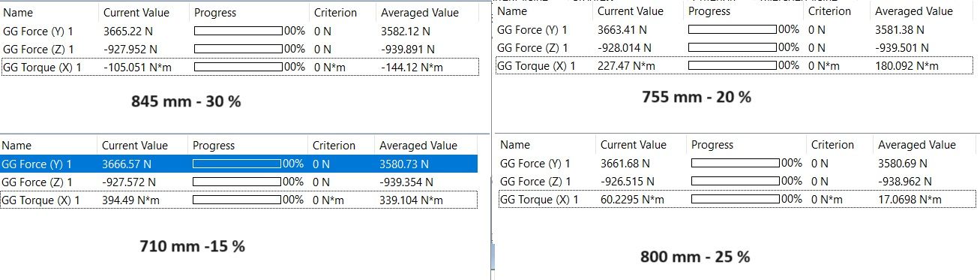Click progress bar in the -926.515 N row
The image size is (980, 280).
736,181
